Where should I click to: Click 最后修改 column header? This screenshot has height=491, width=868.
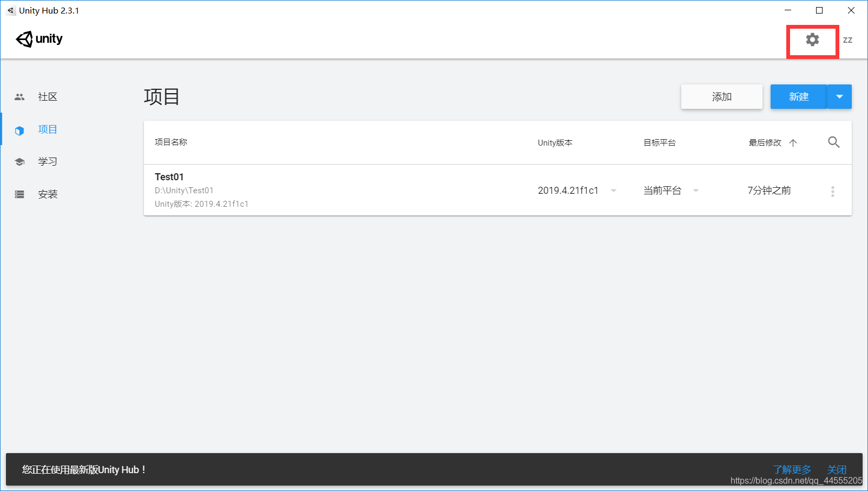765,143
